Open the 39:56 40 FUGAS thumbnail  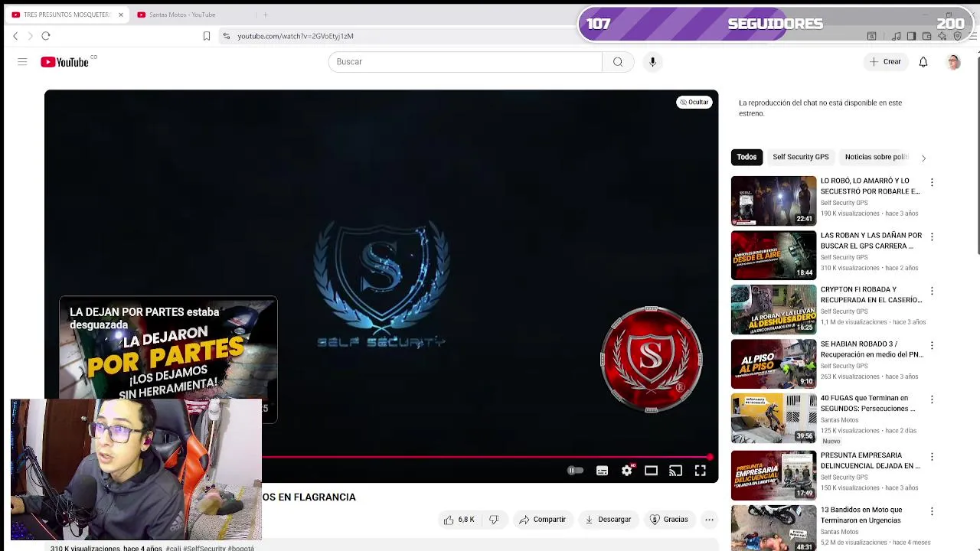click(773, 418)
